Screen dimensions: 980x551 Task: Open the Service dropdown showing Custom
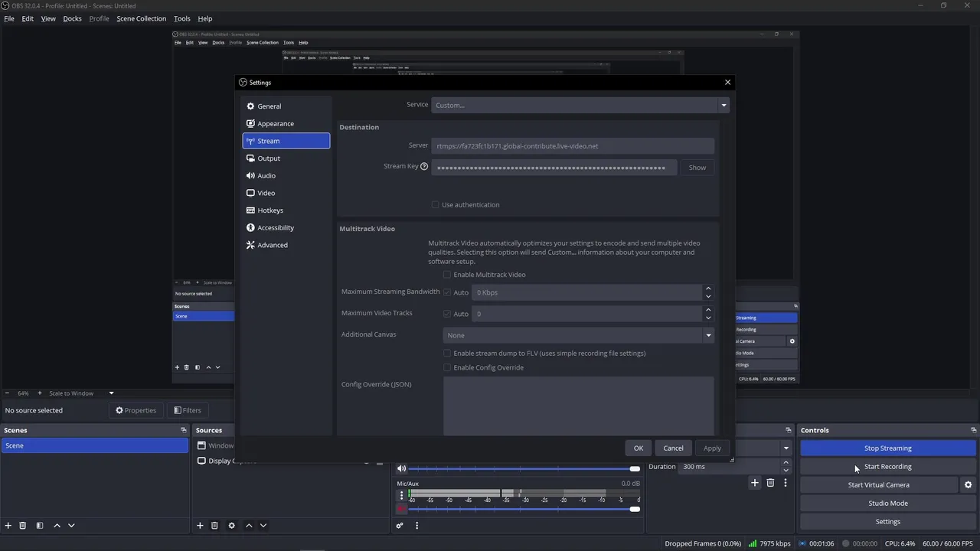point(580,105)
